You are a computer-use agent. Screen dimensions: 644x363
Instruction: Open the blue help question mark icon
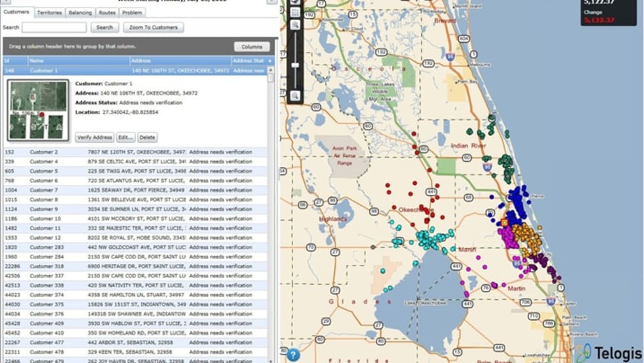(294, 354)
